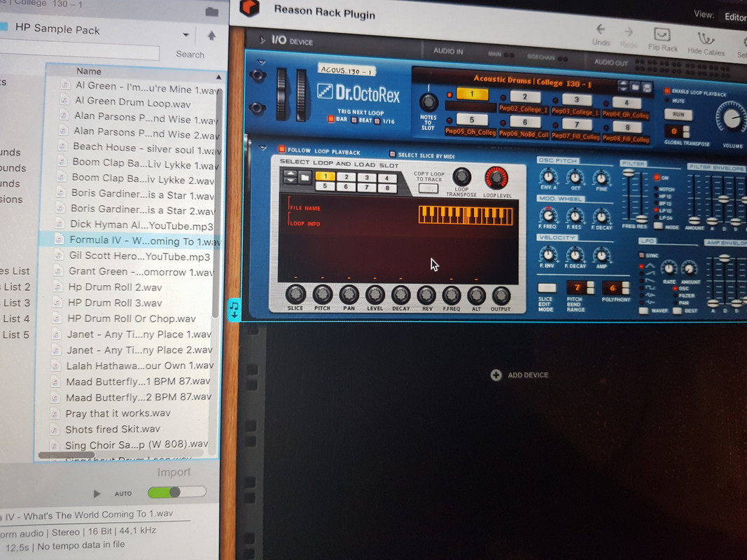Expand the I/O Device section
Viewport: 747px width, 560px height.
coord(263,40)
